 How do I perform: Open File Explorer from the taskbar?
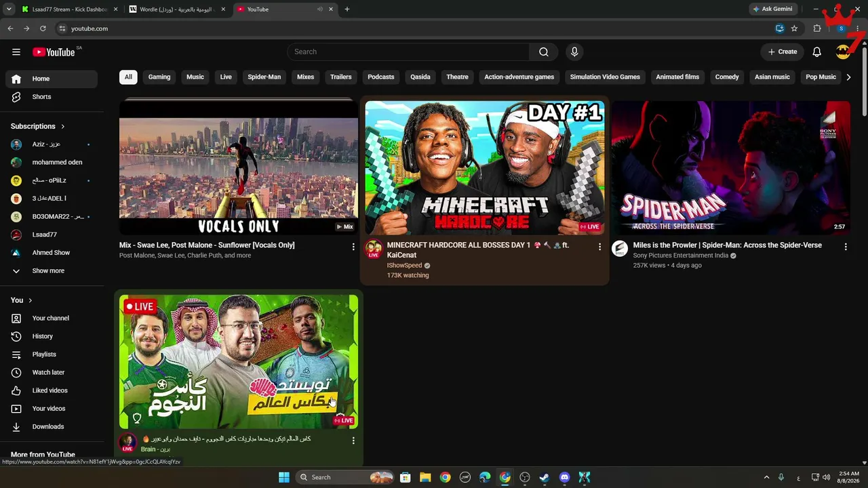coord(425,477)
